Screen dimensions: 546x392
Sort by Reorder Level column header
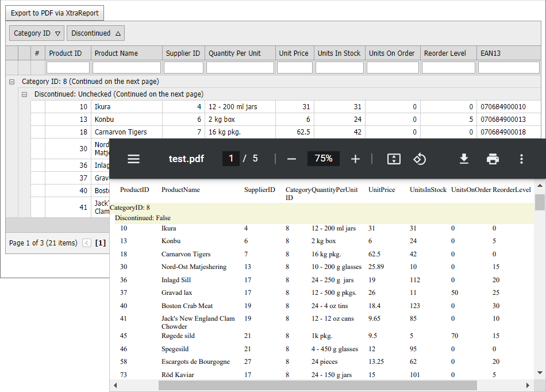pos(448,53)
